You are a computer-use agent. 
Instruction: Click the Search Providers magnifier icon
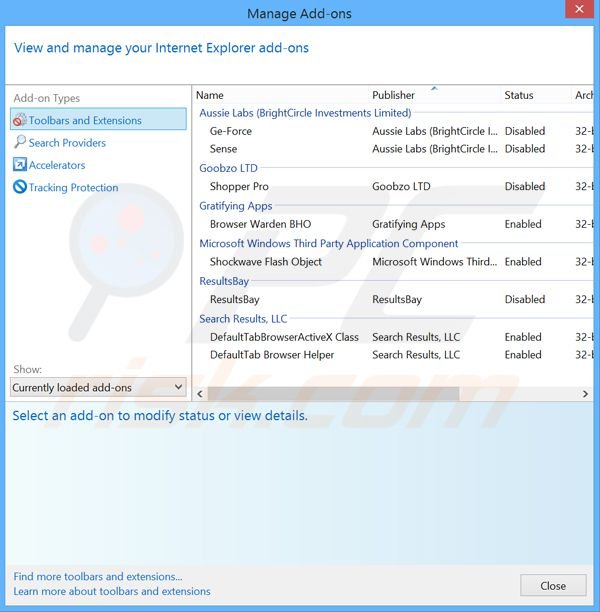[x=20, y=142]
